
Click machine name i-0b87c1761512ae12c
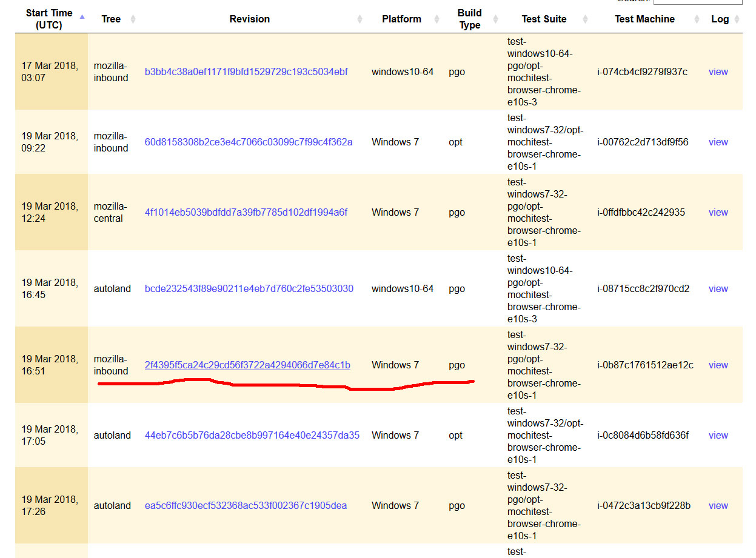click(645, 365)
